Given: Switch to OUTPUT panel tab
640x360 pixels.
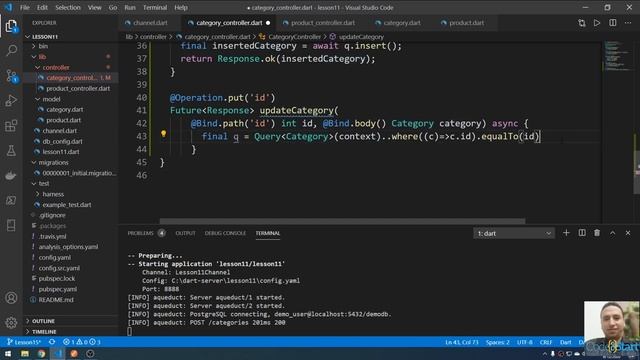Looking at the screenshot, I should coord(185,233).
